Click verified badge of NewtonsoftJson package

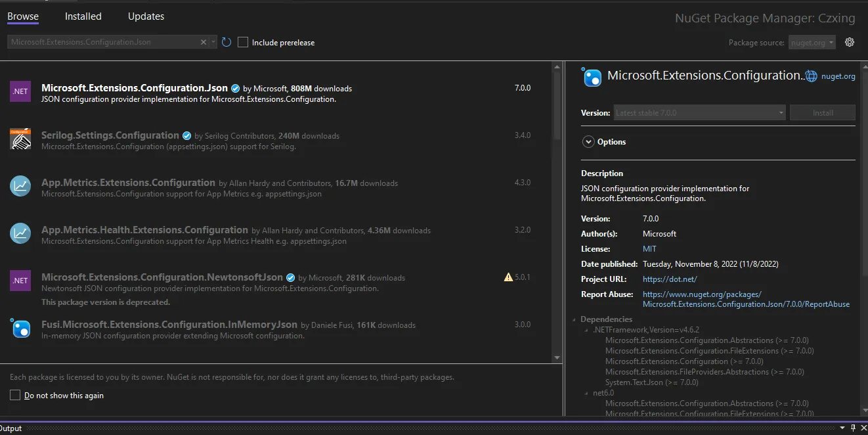coord(290,277)
